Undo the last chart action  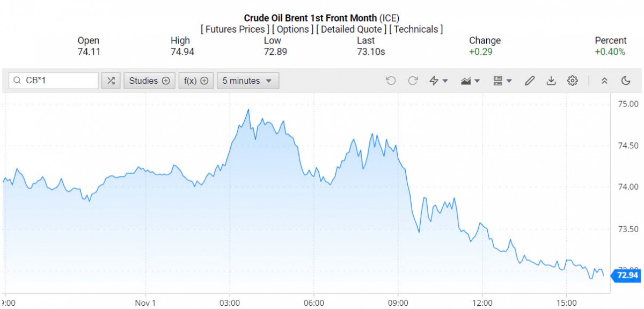391,81
